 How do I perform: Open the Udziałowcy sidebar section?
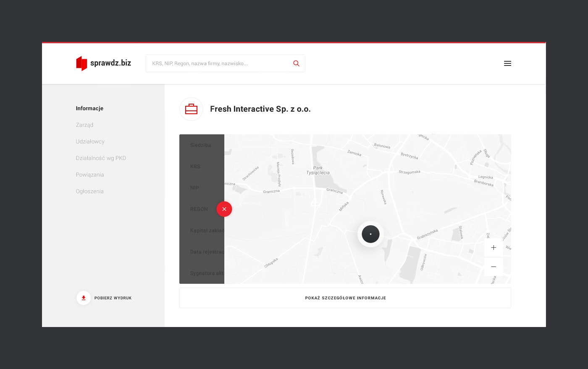[x=90, y=141]
